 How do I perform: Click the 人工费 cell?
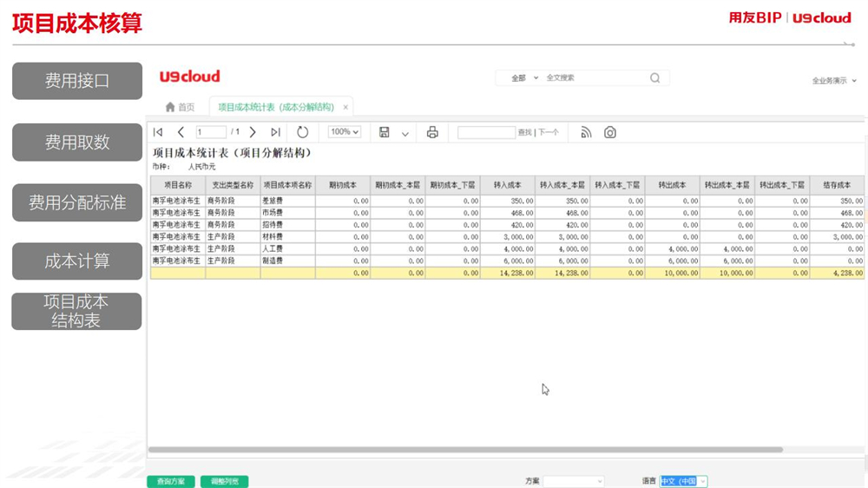point(287,248)
